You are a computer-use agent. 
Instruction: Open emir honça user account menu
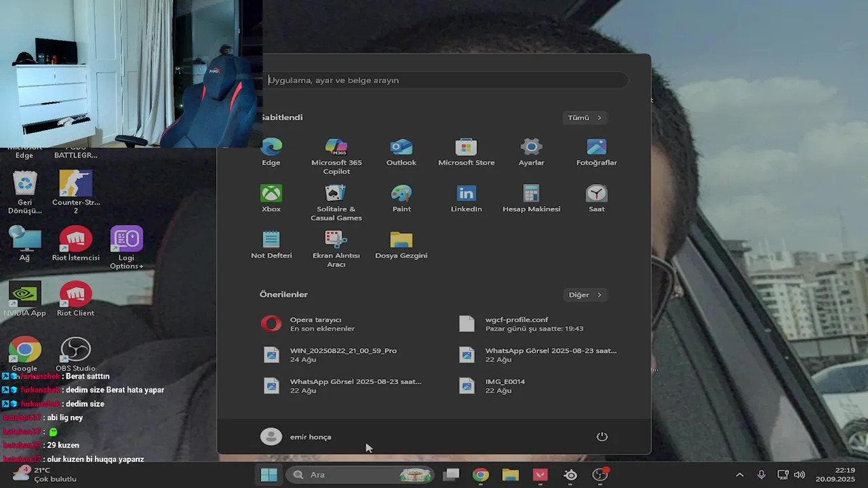[x=296, y=436]
